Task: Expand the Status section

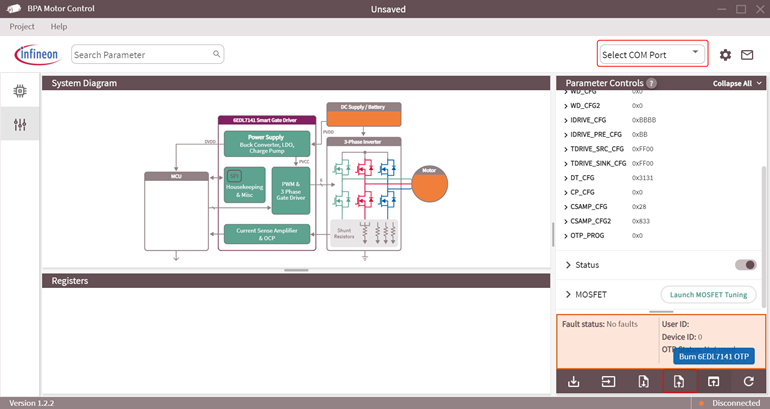Action: pos(568,265)
